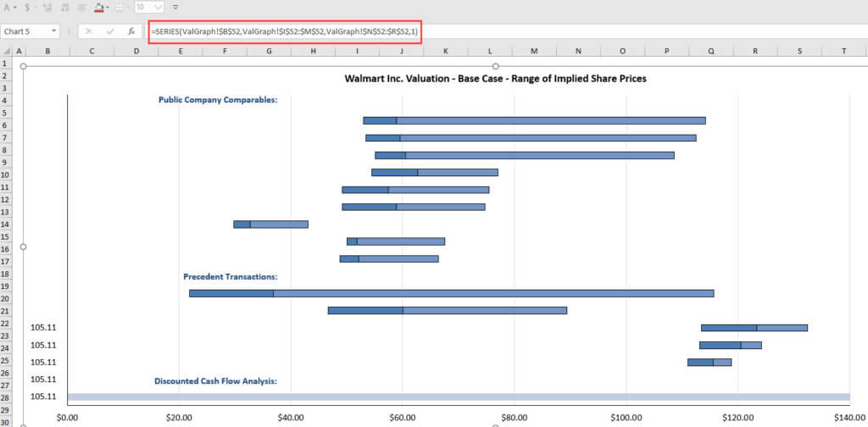
Task: Click the formula bar Enter checkmark icon
Action: tap(110, 31)
